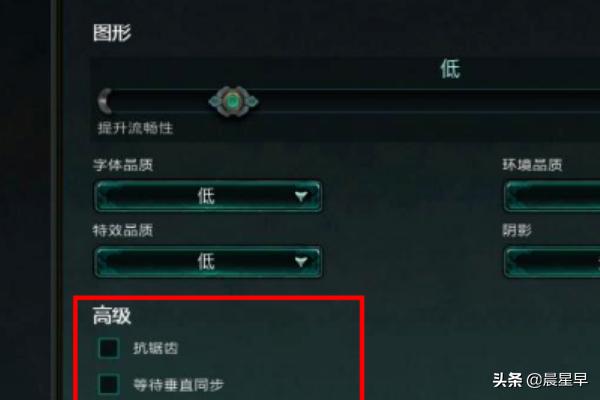The width and height of the screenshot is (600, 400).
Task: Click the 等待垂直同步 option label
Action: (x=178, y=385)
